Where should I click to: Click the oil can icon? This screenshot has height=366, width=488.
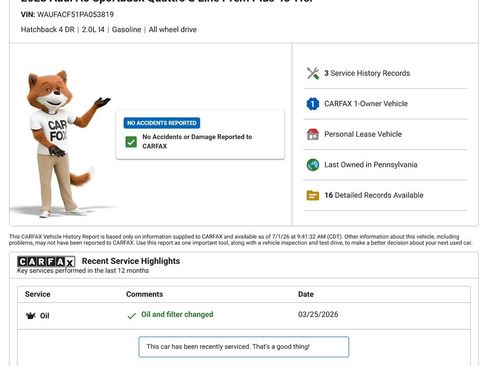click(x=31, y=315)
